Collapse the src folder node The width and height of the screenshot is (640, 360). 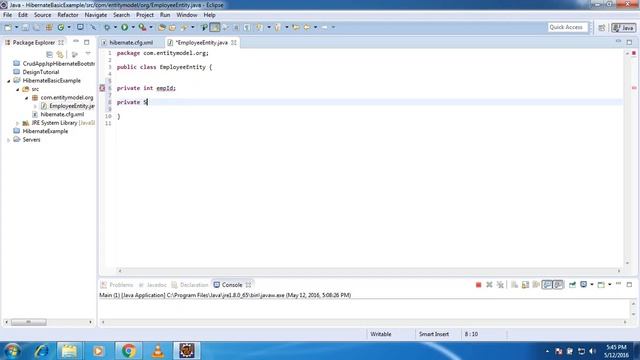[x=18, y=89]
